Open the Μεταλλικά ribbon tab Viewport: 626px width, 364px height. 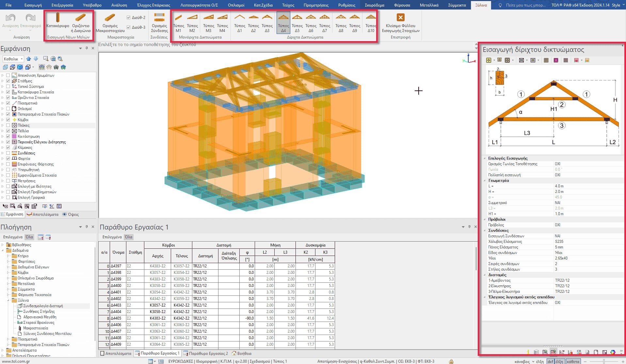click(429, 5)
